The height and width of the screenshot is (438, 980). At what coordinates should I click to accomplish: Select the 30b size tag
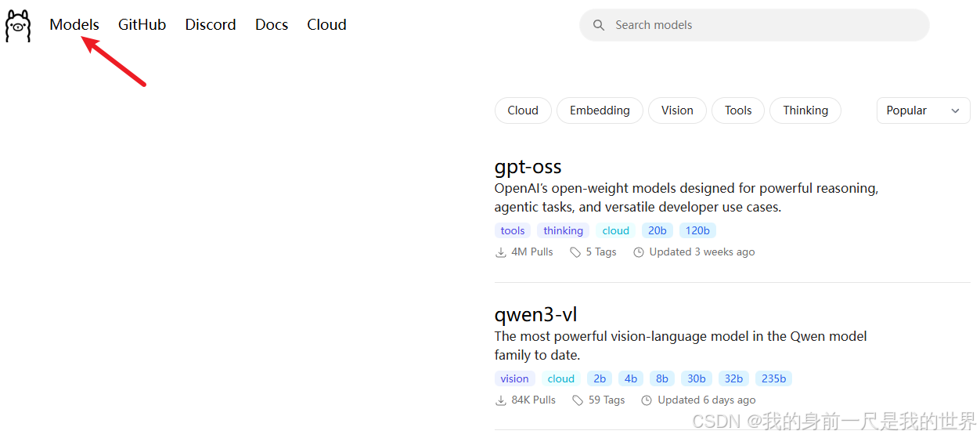point(697,378)
